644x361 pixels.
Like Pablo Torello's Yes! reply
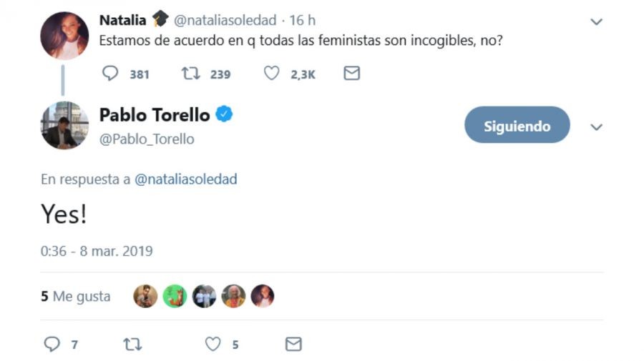coord(213,345)
